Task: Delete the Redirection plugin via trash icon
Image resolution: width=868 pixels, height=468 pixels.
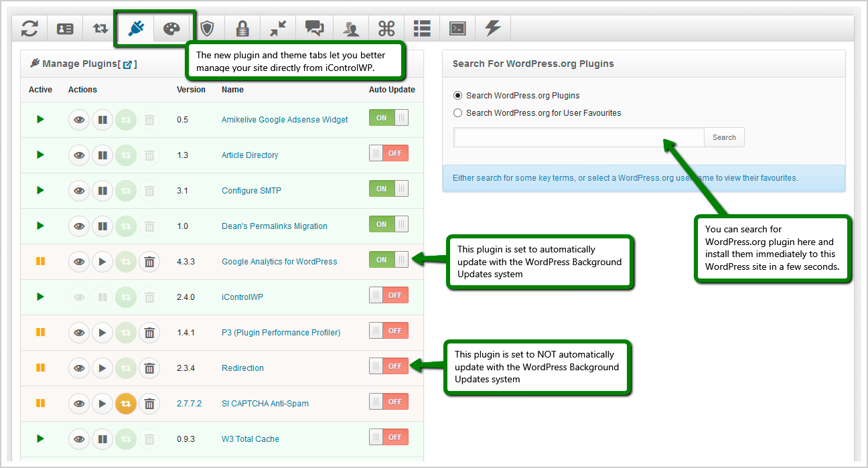Action: point(149,368)
